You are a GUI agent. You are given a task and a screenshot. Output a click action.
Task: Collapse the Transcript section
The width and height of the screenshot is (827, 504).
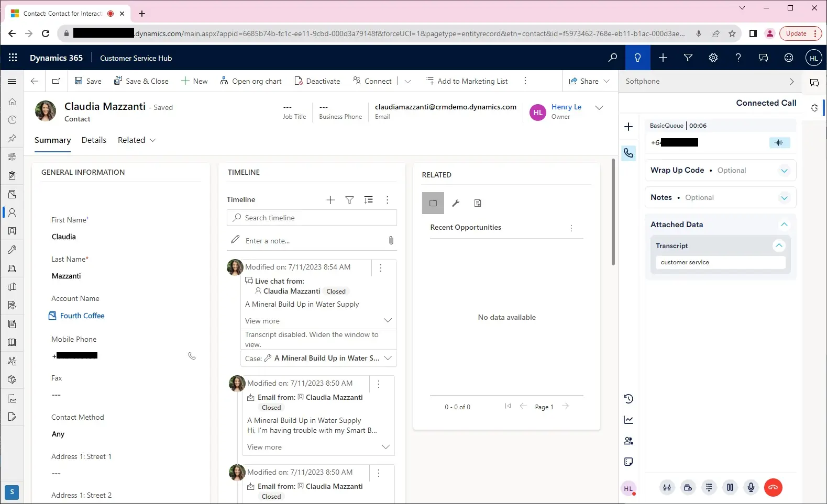coord(779,245)
